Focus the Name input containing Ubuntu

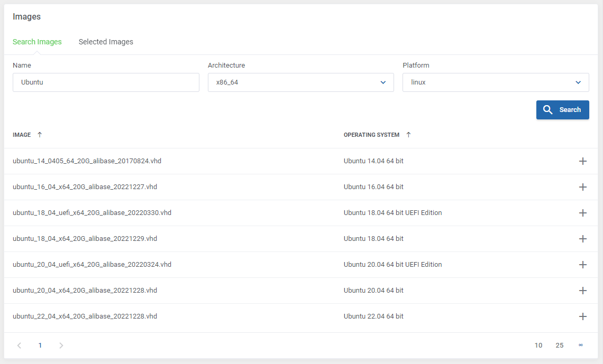tap(106, 82)
